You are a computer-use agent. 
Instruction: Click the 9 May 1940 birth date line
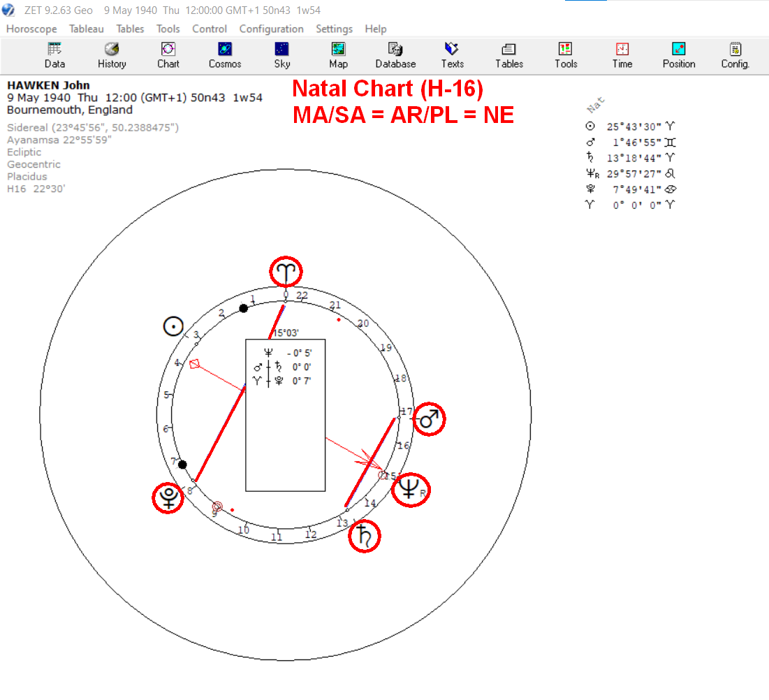click(134, 98)
